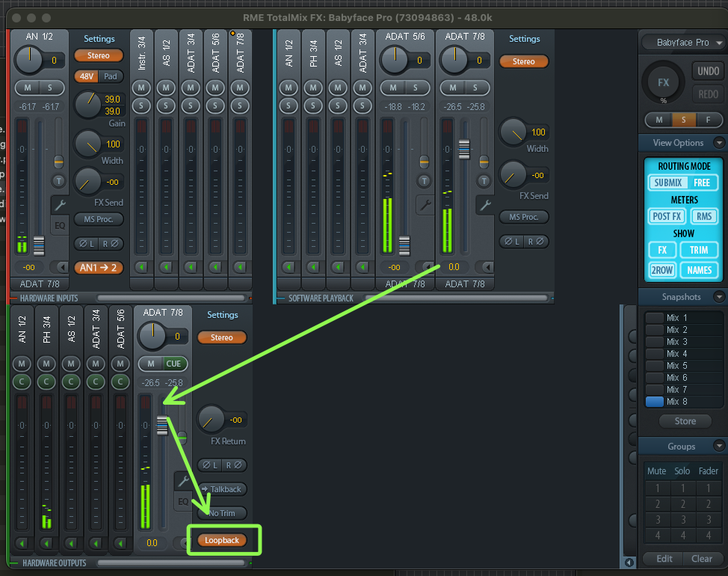
Task: Toggle POST FX meters
Action: tap(666, 216)
